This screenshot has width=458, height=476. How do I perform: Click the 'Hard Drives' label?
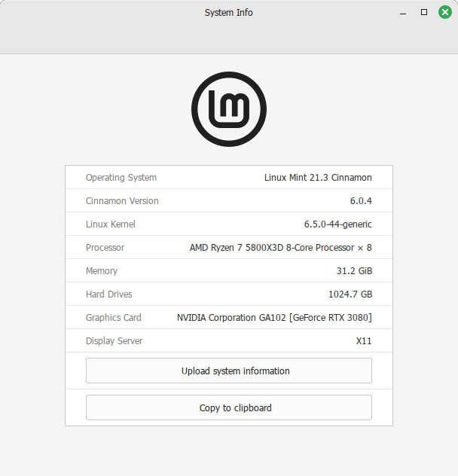108,294
